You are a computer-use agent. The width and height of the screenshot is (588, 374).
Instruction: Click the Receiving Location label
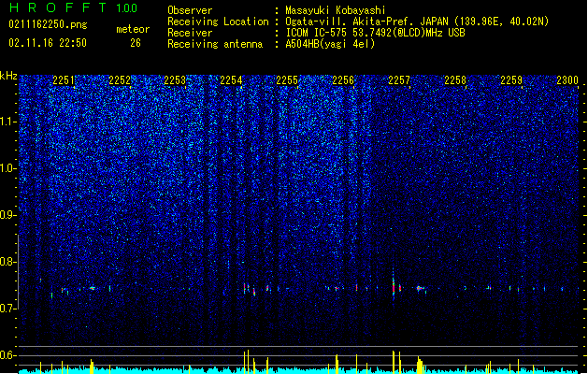coord(218,22)
